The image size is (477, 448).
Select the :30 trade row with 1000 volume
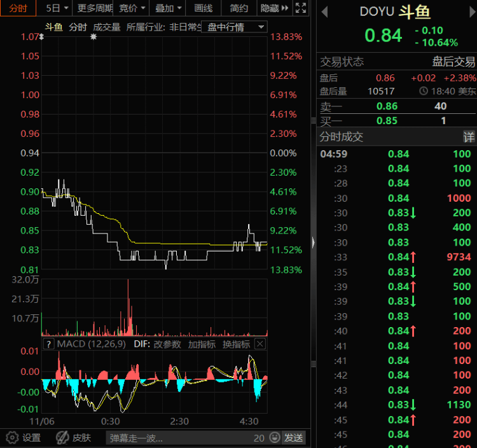pyautogui.click(x=396, y=199)
